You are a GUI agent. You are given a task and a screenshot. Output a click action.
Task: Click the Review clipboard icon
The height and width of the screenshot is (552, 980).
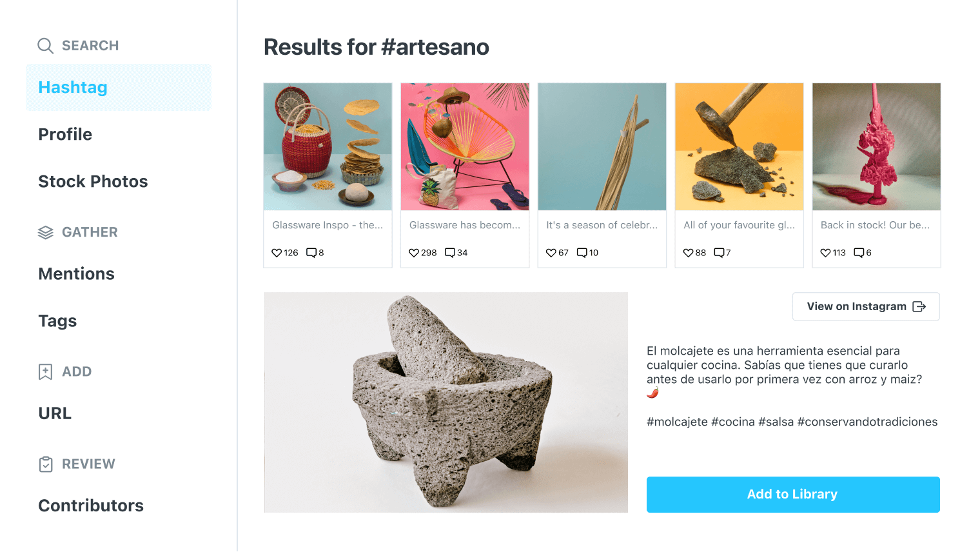(x=46, y=464)
